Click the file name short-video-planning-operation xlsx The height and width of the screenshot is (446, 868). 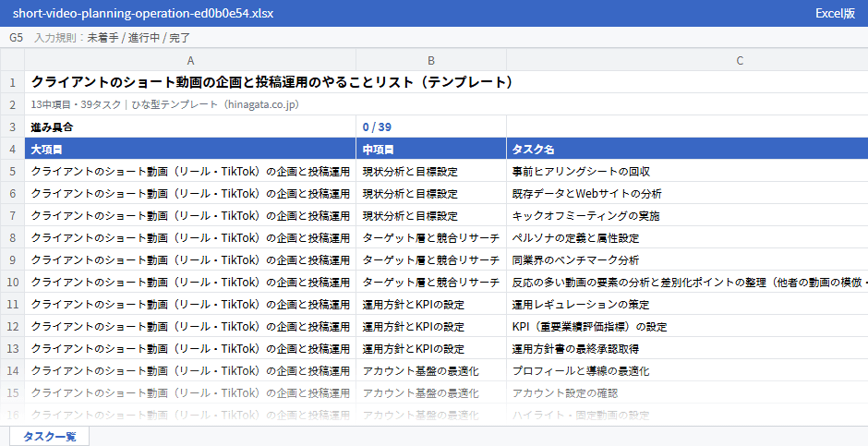pyautogui.click(x=143, y=13)
